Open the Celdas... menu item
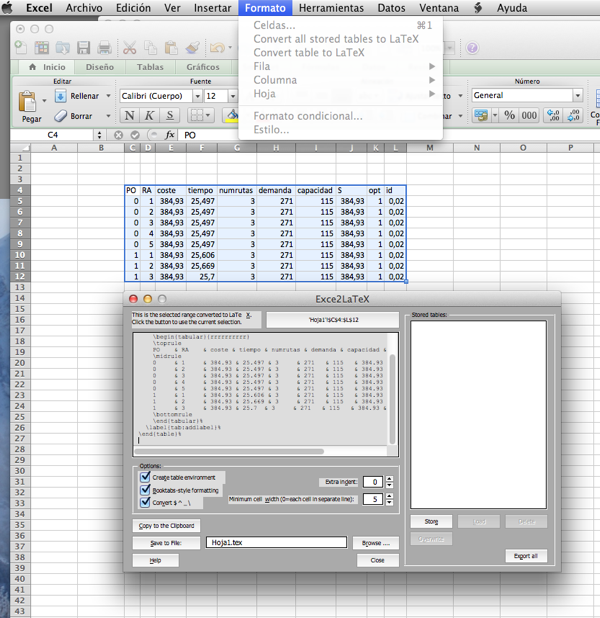 [x=341, y=25]
